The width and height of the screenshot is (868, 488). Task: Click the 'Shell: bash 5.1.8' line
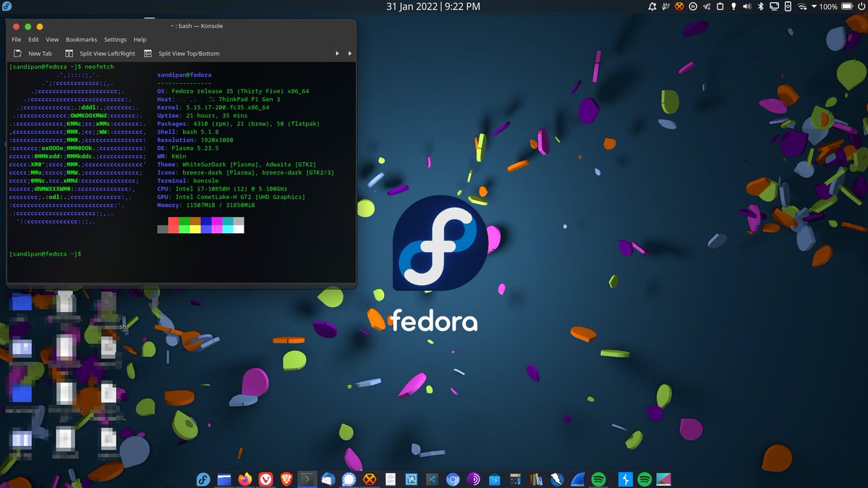[190, 132]
